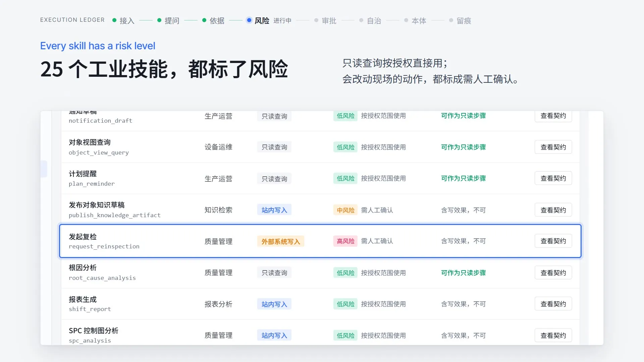Screen dimensions: 644x362
Task: Click 知识检索 category in 发布对象知识草稿 row
Action: point(218,210)
